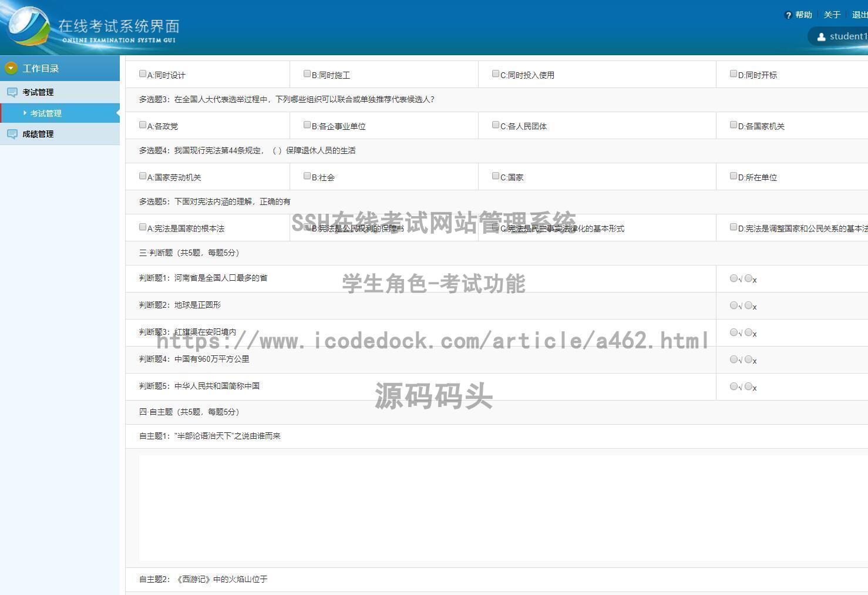Click the white arrow icon before 考试管理 submenu
868x595 pixels.
click(25, 113)
